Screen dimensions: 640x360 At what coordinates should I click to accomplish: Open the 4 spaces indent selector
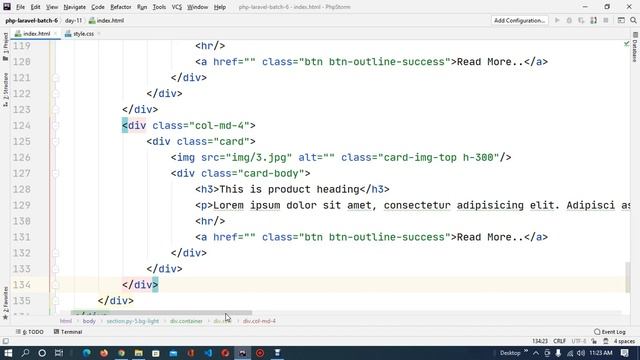(x=624, y=341)
